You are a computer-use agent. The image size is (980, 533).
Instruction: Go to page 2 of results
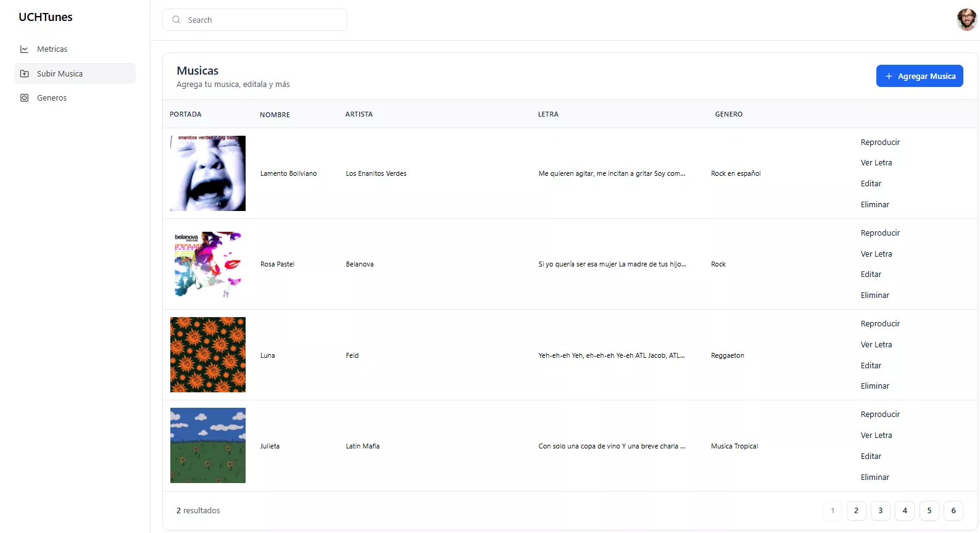click(856, 511)
